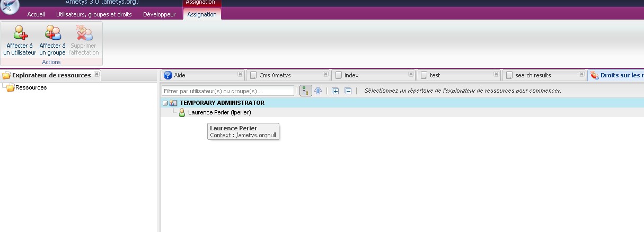
Task: Click the Supprimer l'affectation icon
Action: coord(84,33)
